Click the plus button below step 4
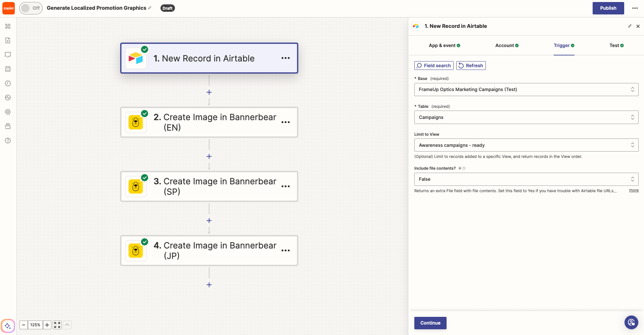 pyautogui.click(x=209, y=285)
